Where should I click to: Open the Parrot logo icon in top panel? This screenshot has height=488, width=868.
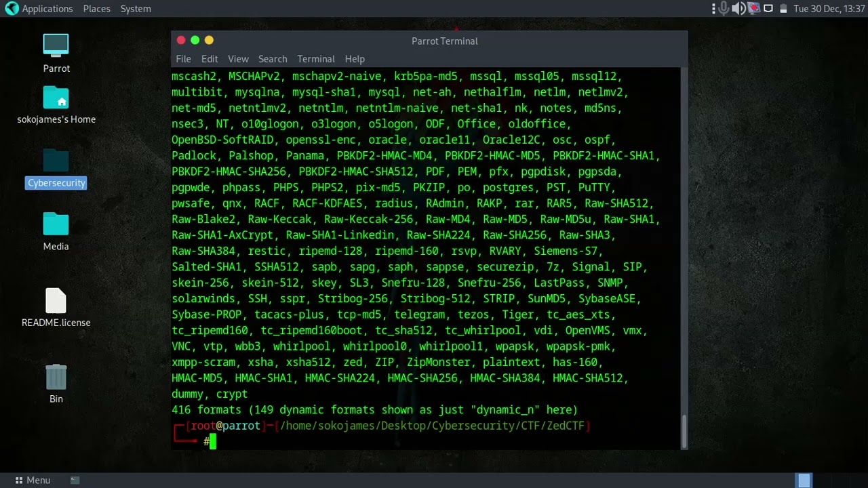pos(12,8)
